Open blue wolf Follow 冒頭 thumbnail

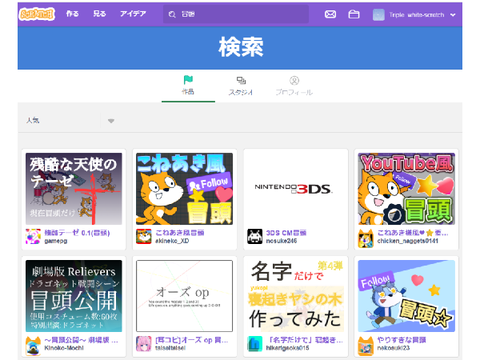[x=406, y=296]
